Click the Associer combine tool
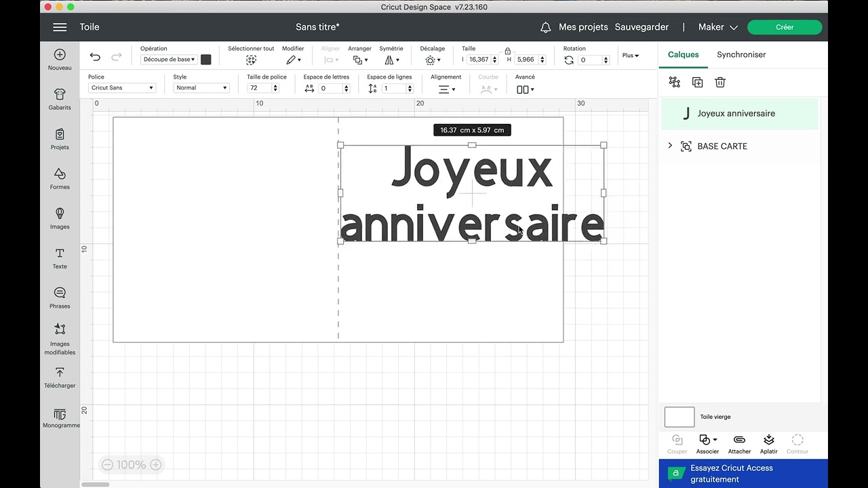Viewport: 868px width, 488px height. [707, 445]
